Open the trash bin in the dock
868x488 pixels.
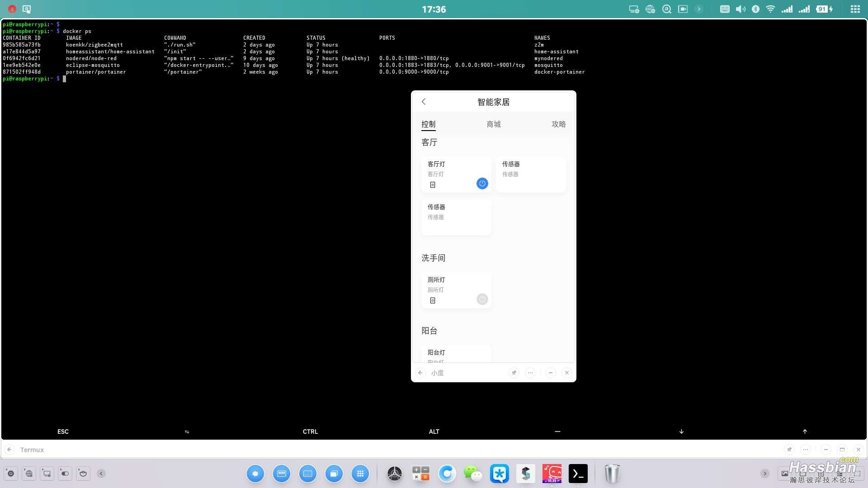tap(613, 474)
